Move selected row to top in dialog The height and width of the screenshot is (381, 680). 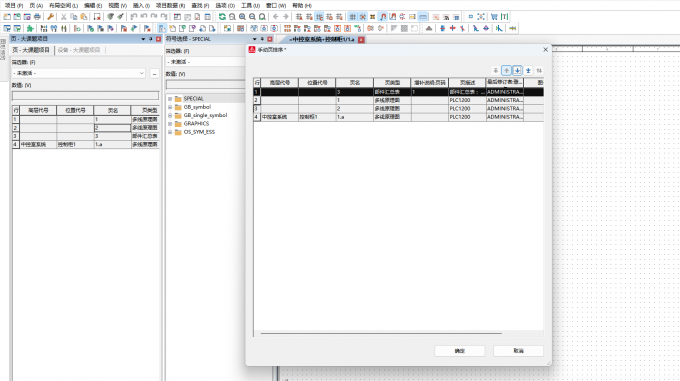tap(495, 70)
